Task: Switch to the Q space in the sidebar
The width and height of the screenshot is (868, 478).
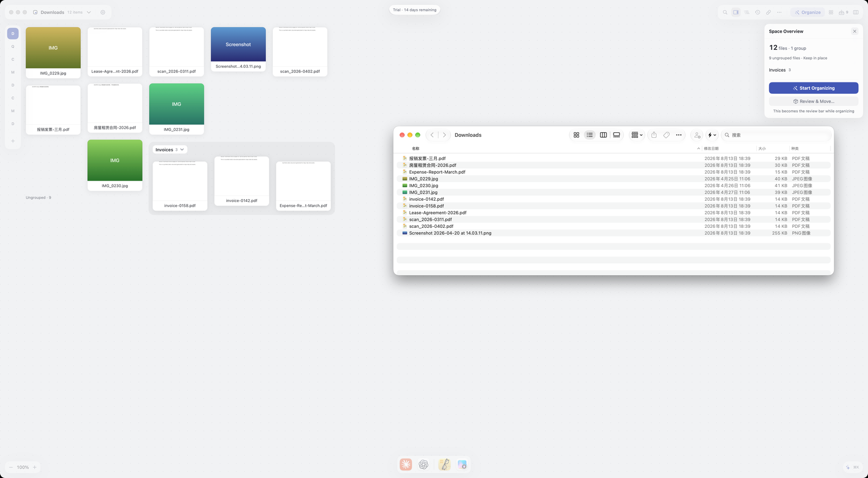Action: click(13, 47)
